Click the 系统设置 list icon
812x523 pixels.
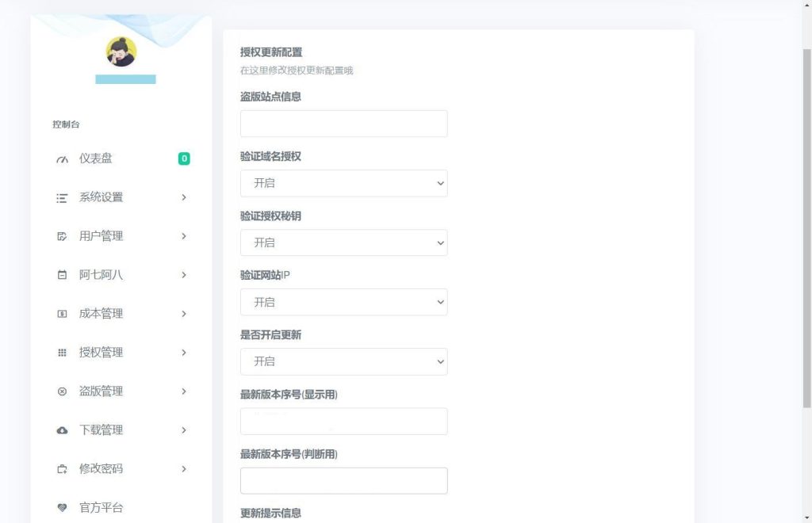click(63, 197)
